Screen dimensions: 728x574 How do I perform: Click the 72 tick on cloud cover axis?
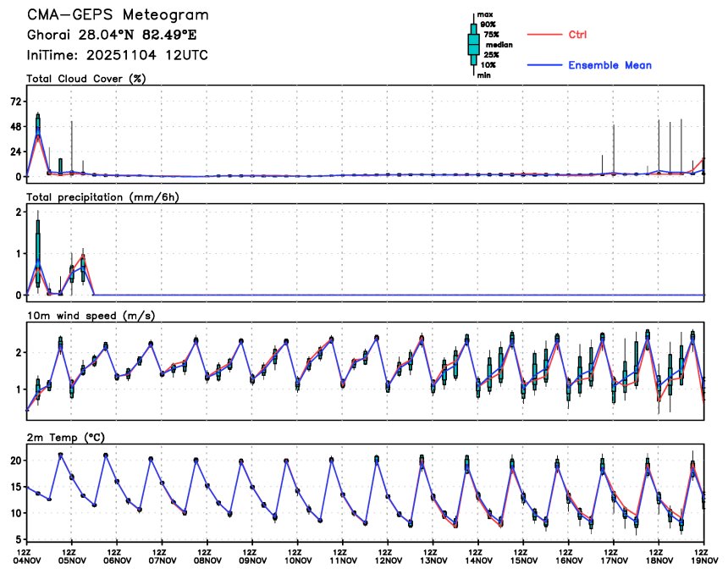(x=16, y=102)
